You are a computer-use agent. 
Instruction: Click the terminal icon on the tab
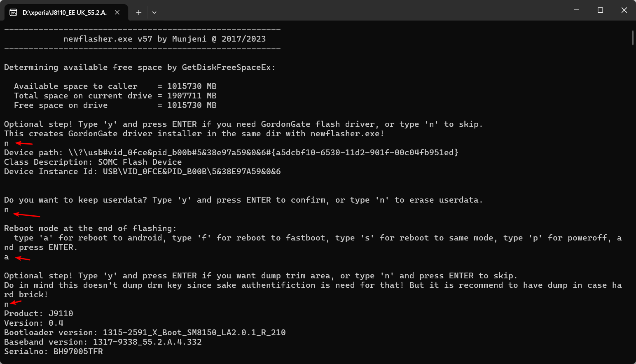[x=13, y=12]
